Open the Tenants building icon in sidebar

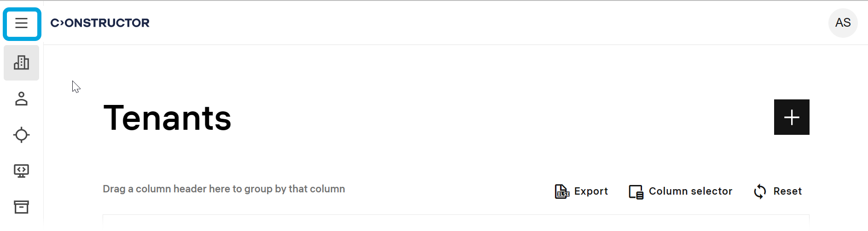[x=22, y=63]
